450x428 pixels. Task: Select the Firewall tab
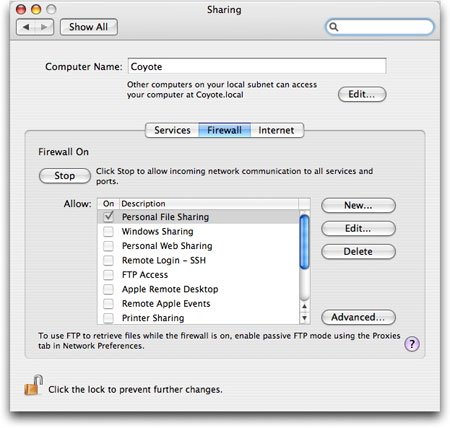[x=225, y=130]
